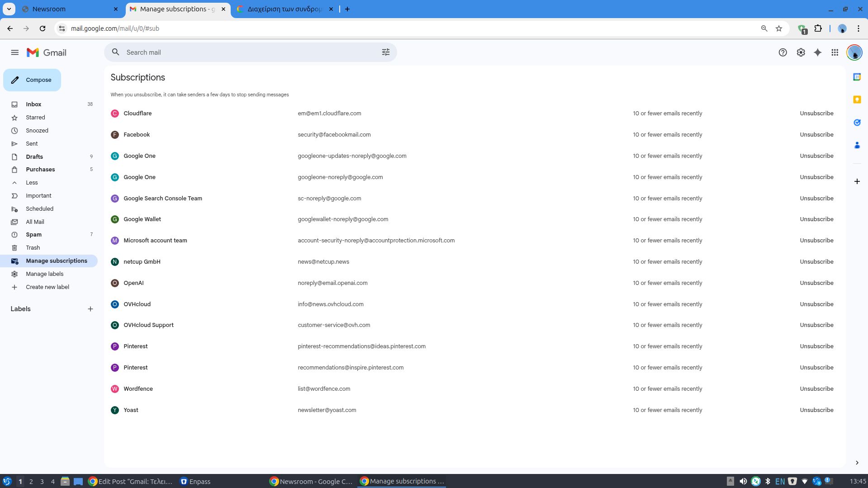Unsubscribe from Cloudflare emails
Screen dimensions: 868x488
coord(816,114)
